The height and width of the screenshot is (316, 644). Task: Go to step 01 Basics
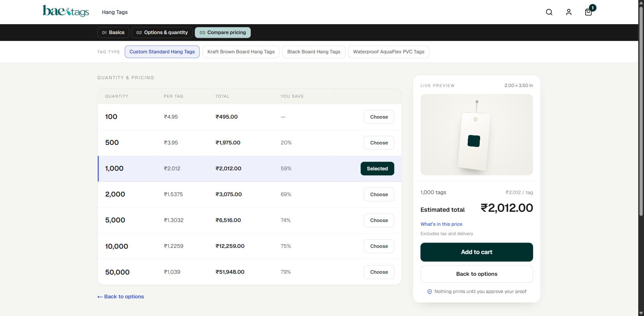point(113,32)
